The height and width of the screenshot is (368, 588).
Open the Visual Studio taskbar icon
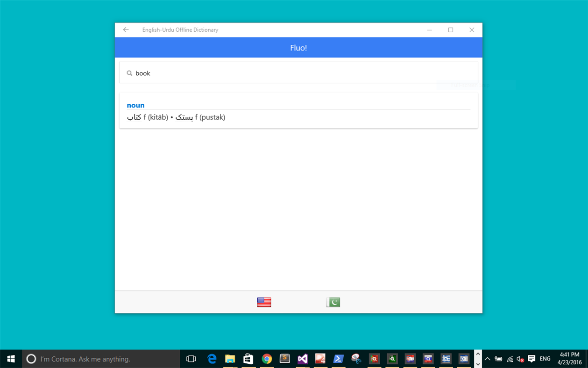coord(302,359)
